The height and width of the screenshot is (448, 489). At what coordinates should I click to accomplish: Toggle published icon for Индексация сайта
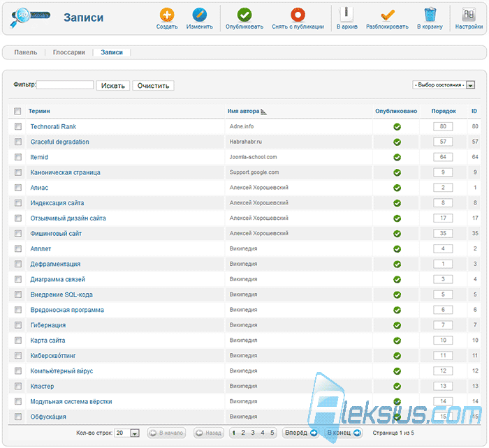click(397, 203)
